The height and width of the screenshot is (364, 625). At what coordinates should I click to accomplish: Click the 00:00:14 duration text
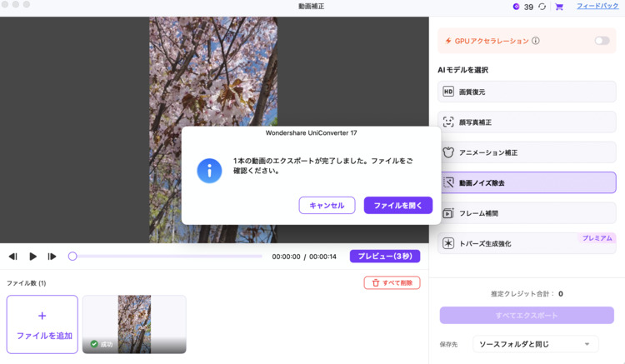(x=322, y=257)
